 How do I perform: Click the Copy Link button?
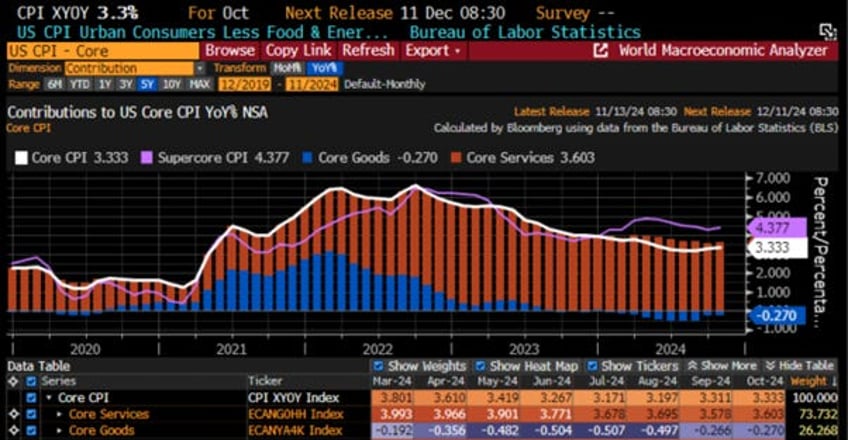pos(298,51)
